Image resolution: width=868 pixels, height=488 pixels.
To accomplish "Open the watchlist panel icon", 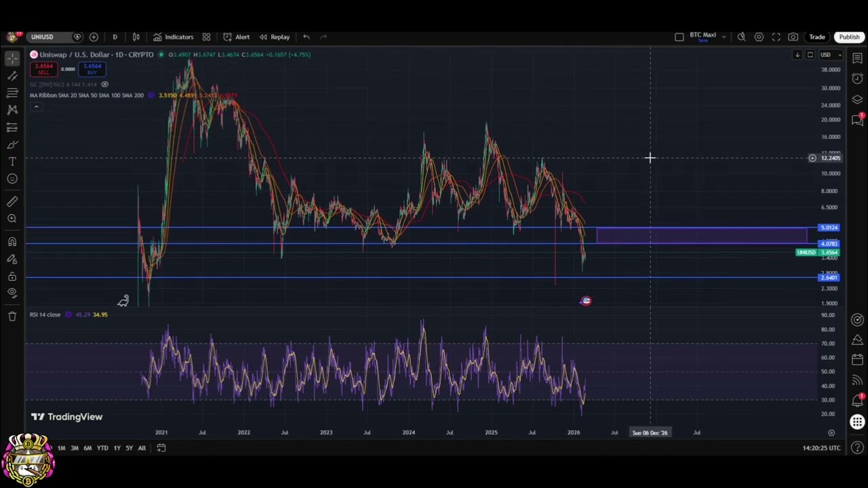I will [857, 58].
